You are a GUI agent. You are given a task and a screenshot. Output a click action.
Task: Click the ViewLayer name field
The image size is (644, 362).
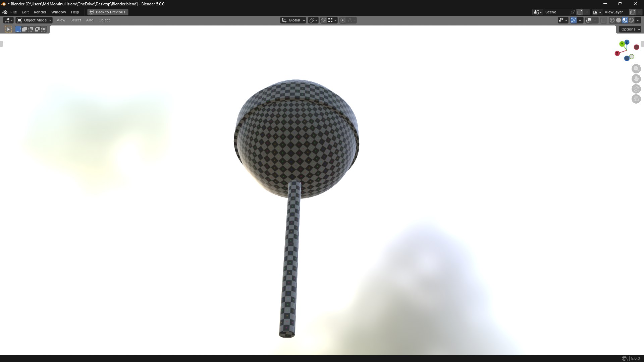point(616,12)
